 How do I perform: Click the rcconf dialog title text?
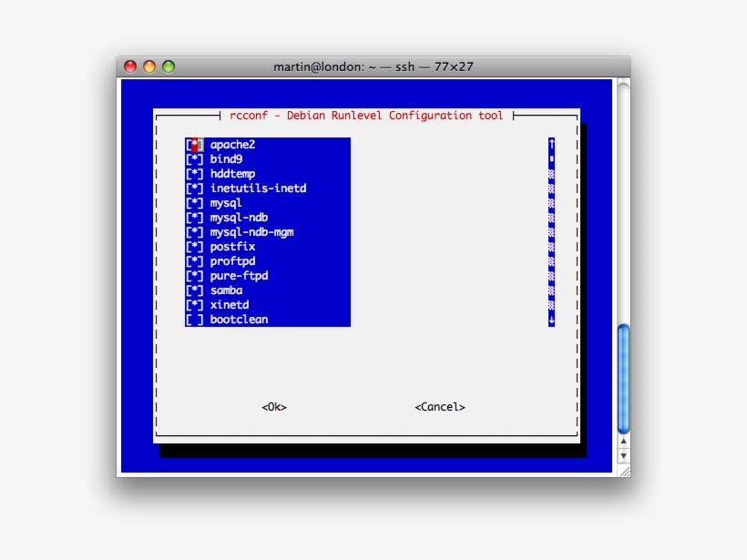(366, 116)
